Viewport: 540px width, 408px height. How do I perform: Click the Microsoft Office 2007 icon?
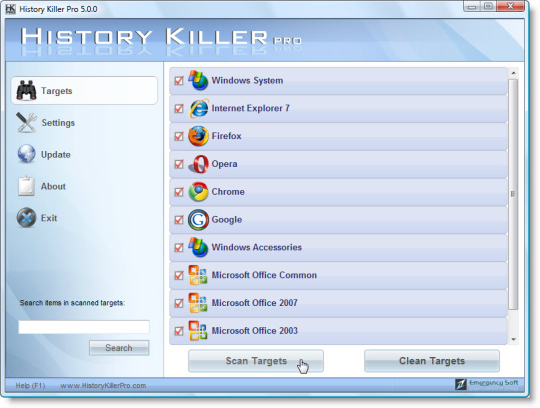point(198,303)
